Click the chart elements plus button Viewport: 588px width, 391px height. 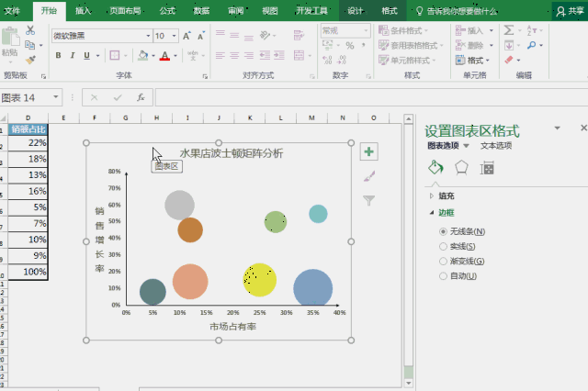[x=369, y=151]
